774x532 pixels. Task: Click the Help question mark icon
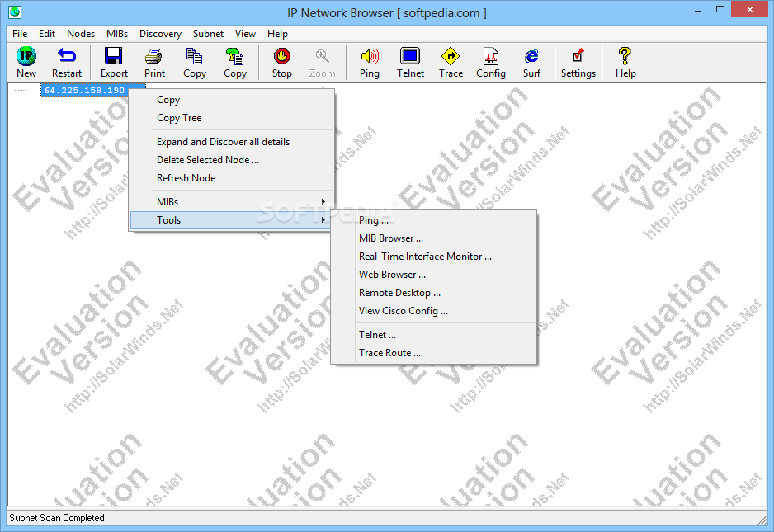point(625,56)
